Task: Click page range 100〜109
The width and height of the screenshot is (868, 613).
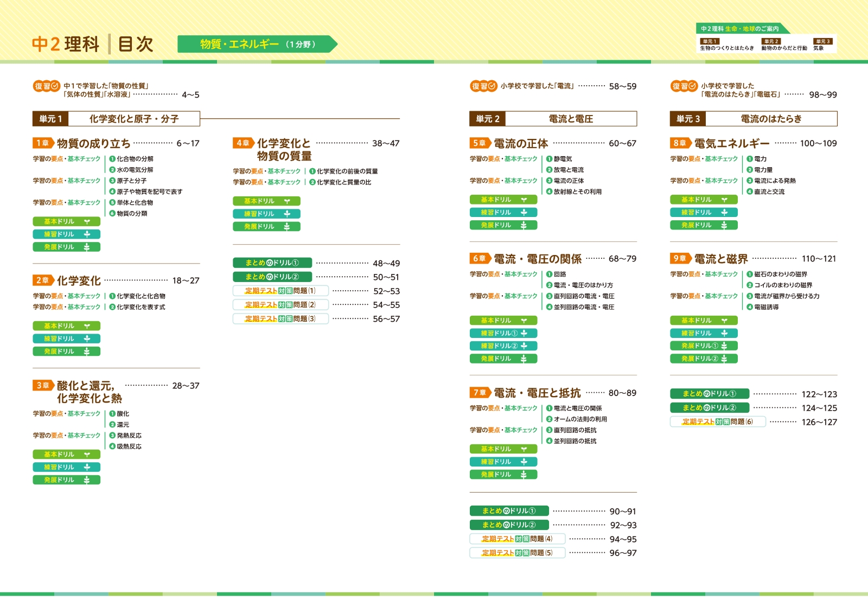Action: [818, 143]
